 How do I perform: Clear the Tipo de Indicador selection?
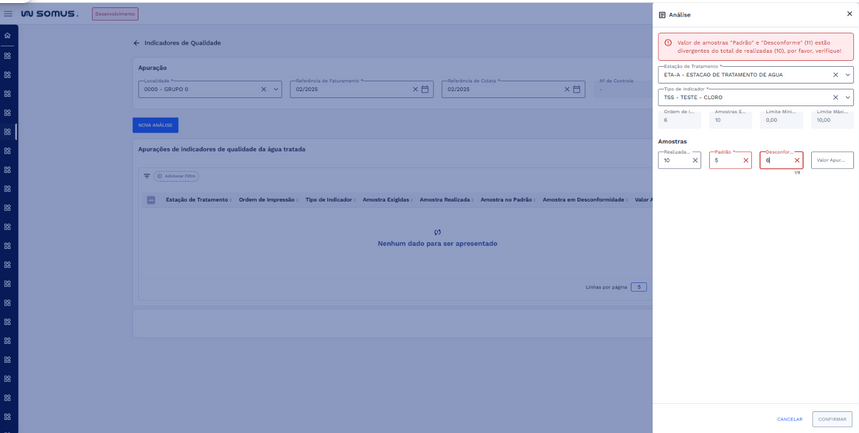835,98
